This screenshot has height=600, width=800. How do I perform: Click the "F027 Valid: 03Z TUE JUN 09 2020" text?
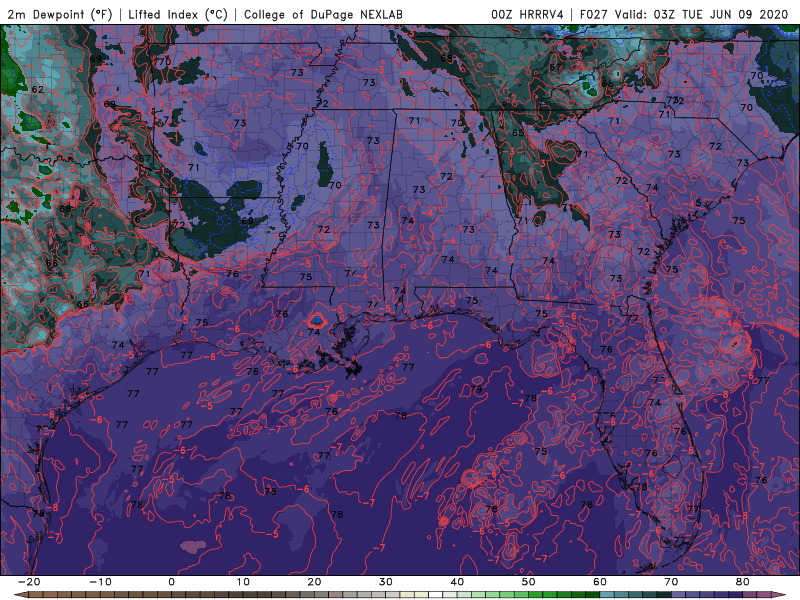684,15
